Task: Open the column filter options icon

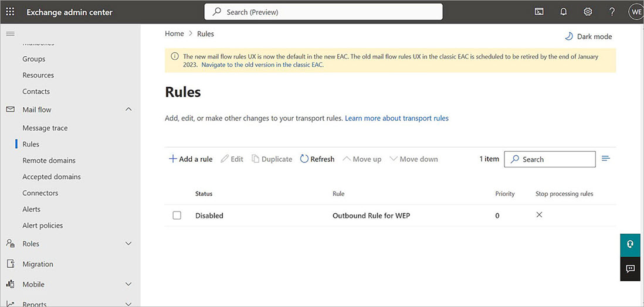Action: [x=606, y=159]
